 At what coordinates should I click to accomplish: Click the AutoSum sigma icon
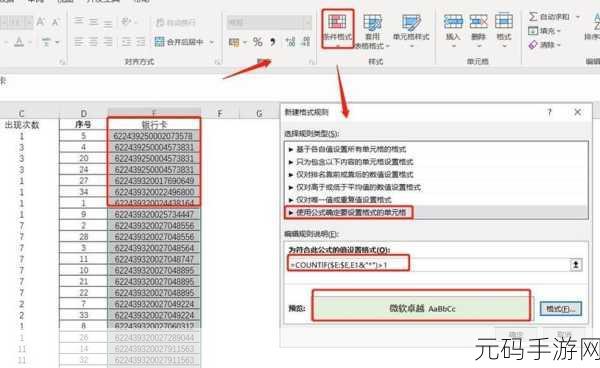pos(533,16)
